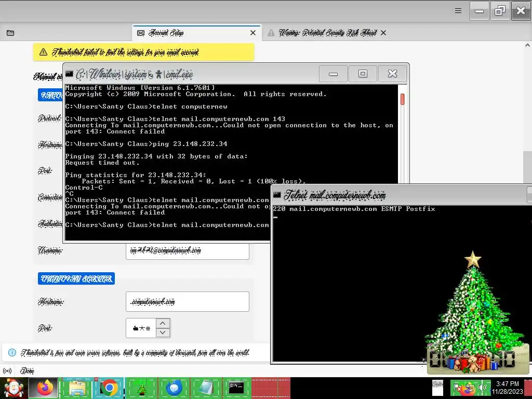532x399 pixels.
Task: Click the cmd.exe window title bar icon
Action: 69,74
